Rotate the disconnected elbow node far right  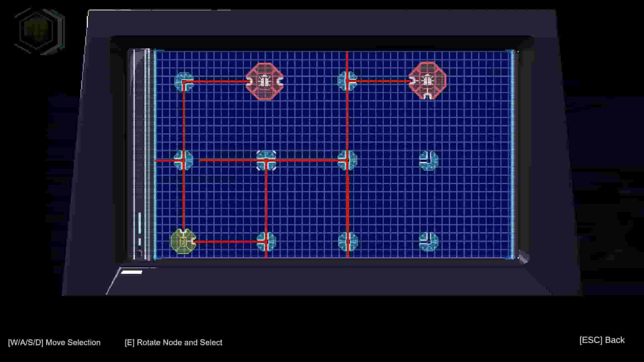coord(429,160)
